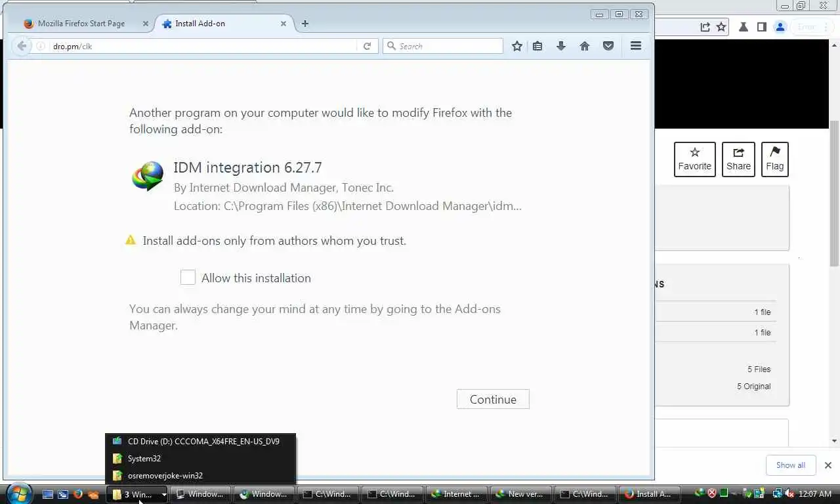This screenshot has width=840, height=504.
Task: Click the Chrome Error menu button
Action: [812, 27]
